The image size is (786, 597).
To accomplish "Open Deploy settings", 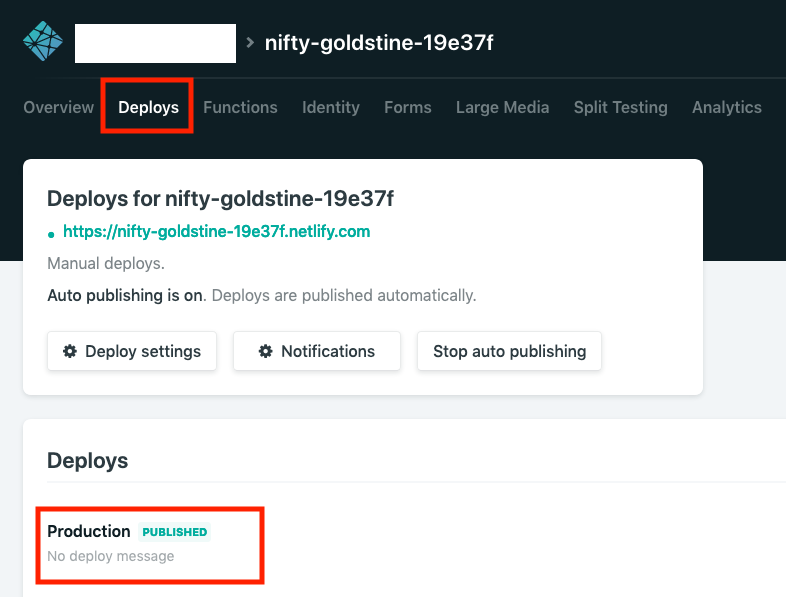I will coord(132,351).
